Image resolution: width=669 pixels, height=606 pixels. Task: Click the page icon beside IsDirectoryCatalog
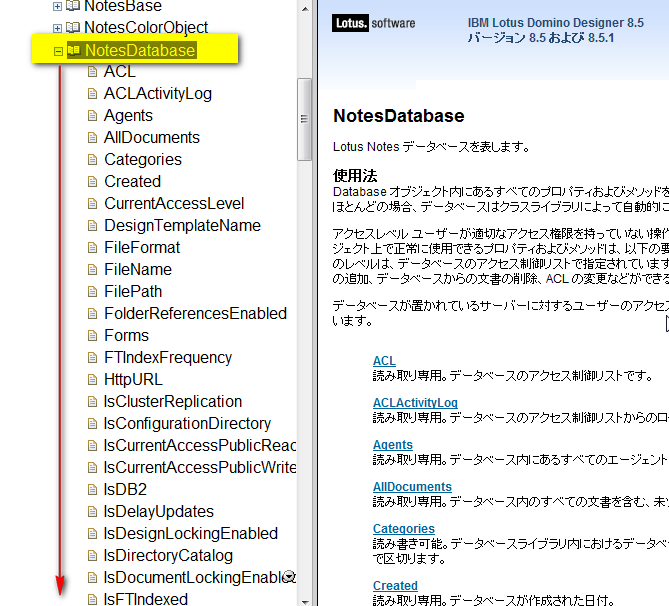pyautogui.click(x=92, y=556)
